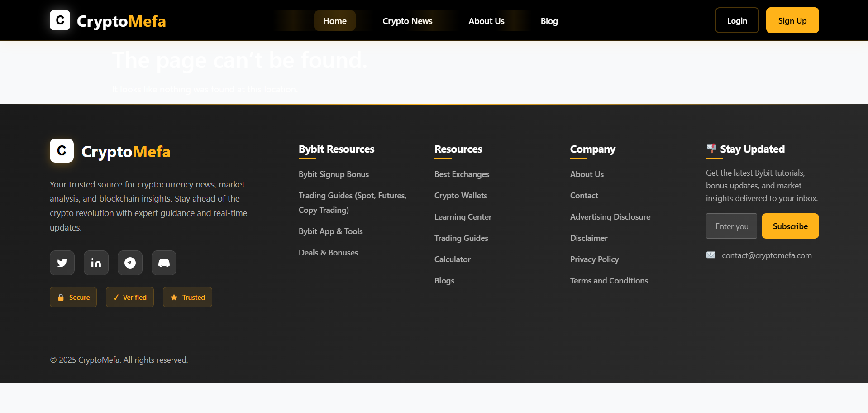This screenshot has height=413, width=868.
Task: Open Blog in top navigation
Action: [549, 21]
